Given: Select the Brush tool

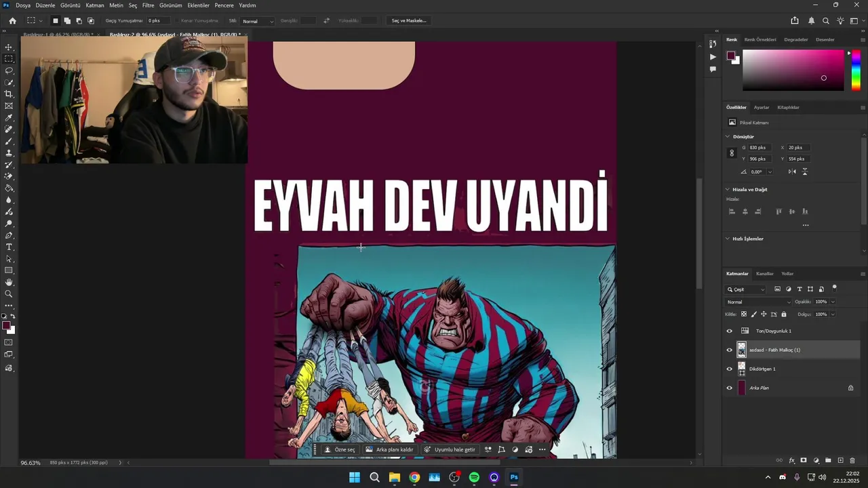Looking at the screenshot, I should coord(9,141).
